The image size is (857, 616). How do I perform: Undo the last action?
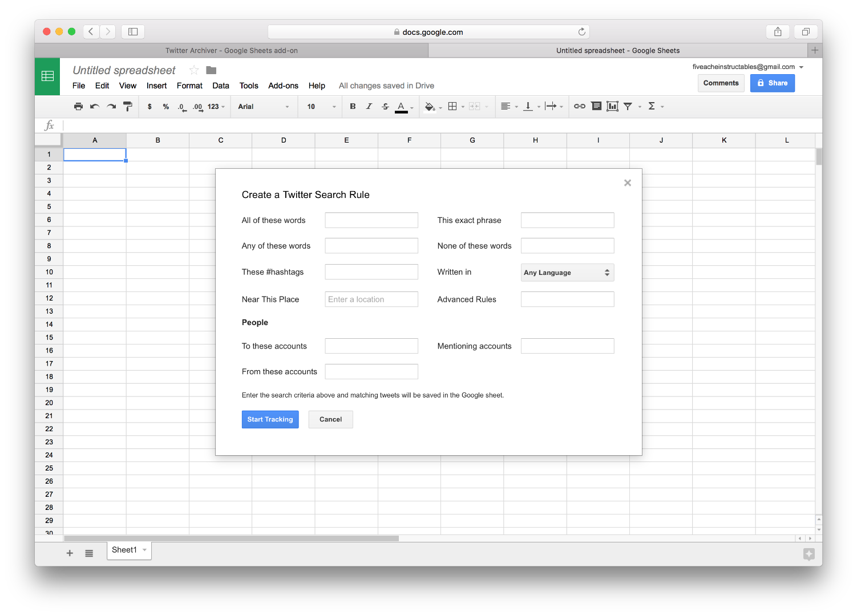point(95,106)
